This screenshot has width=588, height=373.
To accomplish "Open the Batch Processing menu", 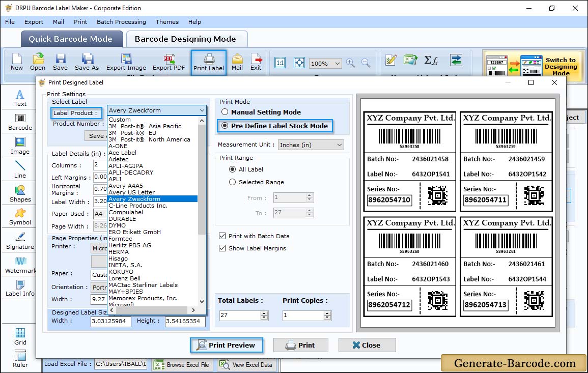I will [x=121, y=22].
